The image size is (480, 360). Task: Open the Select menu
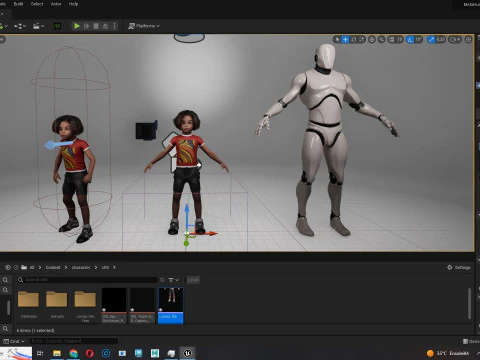click(37, 4)
